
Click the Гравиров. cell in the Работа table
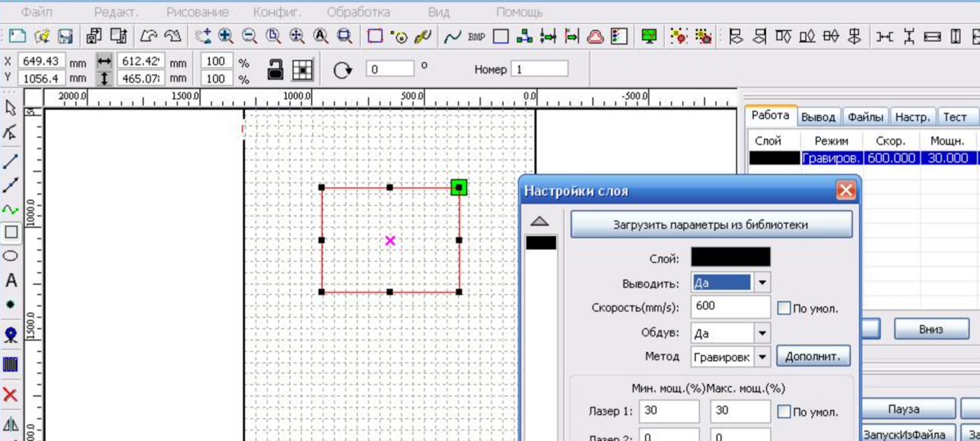[831, 158]
